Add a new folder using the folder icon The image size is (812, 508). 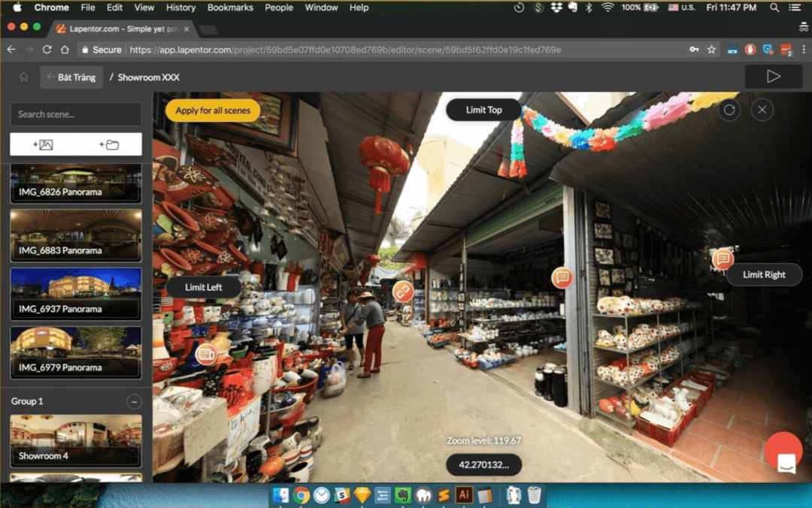coord(111,144)
